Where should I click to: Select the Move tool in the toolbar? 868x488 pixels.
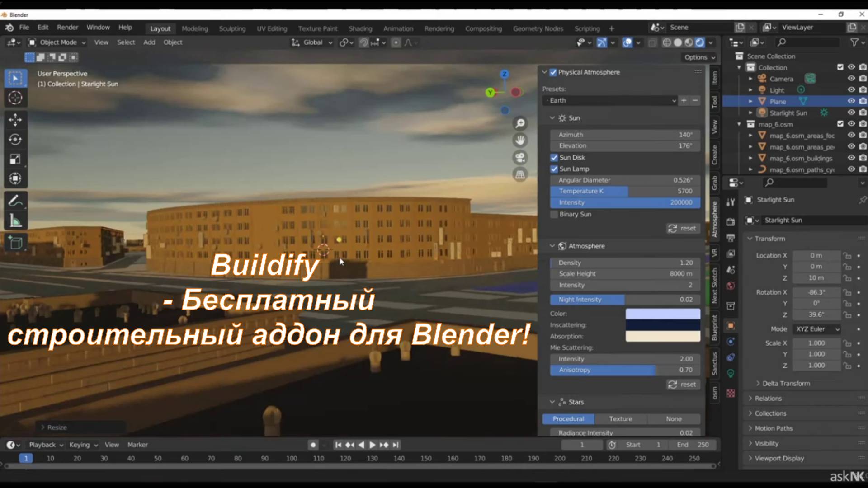click(x=15, y=120)
